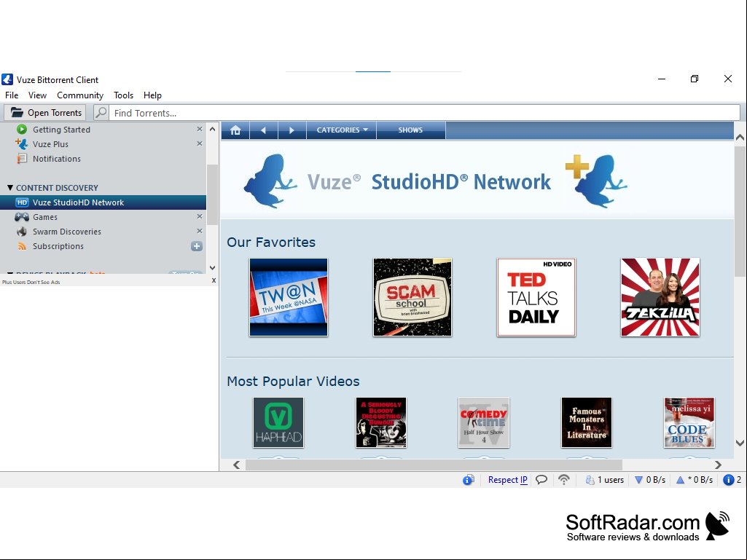Open the Famous Monsters In Literature thumbnail

pos(587,422)
